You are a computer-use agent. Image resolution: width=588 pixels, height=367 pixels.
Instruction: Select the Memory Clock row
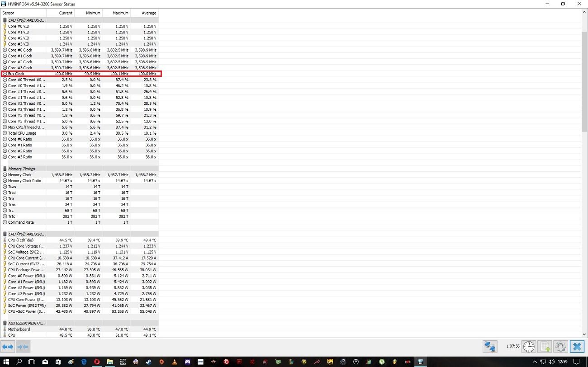[x=79, y=174]
